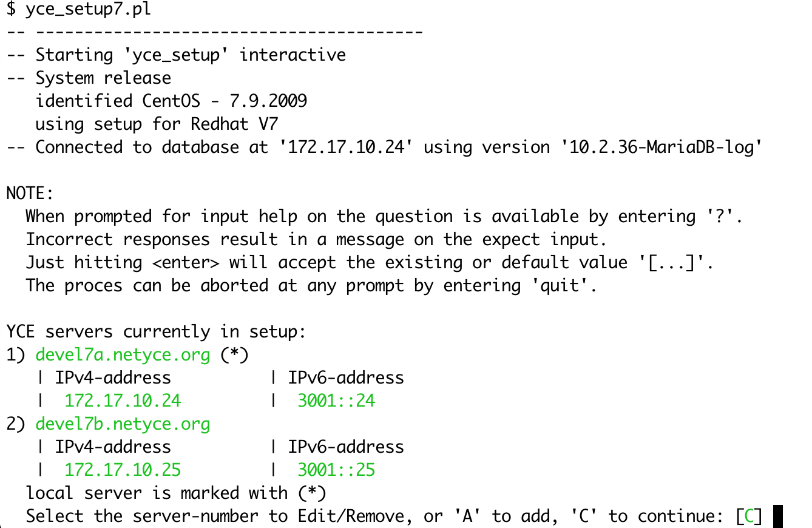Click the IPv4 address 172.17.10.25
812x528 pixels.
pyautogui.click(x=123, y=470)
